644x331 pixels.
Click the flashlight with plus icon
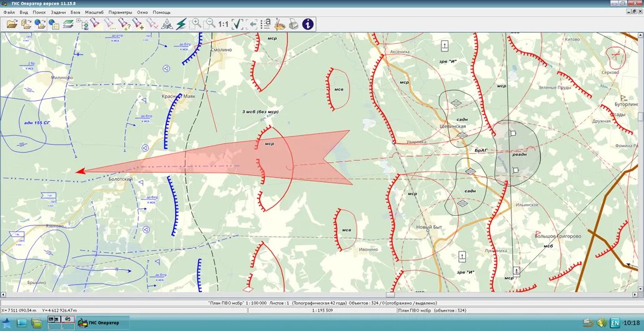[138, 23]
